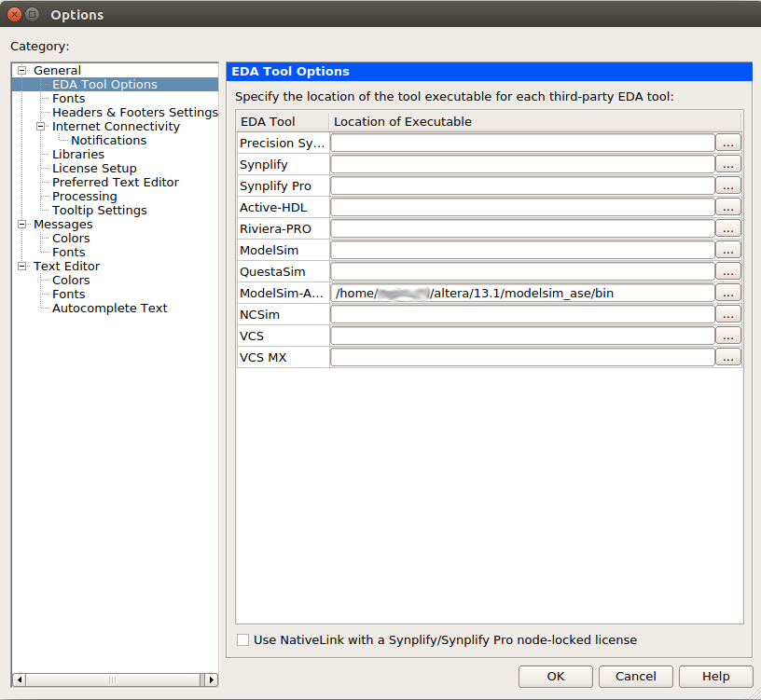Browse for VCS MX executable location

click(728, 358)
